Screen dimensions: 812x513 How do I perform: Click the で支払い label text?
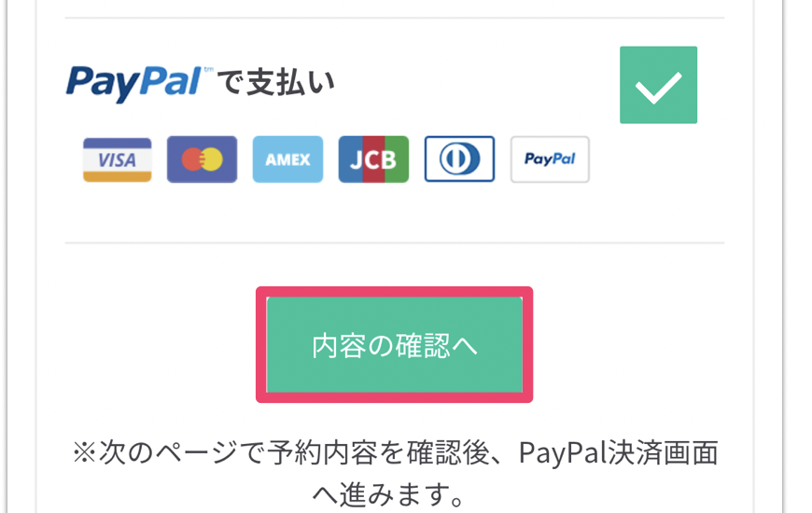(x=275, y=83)
